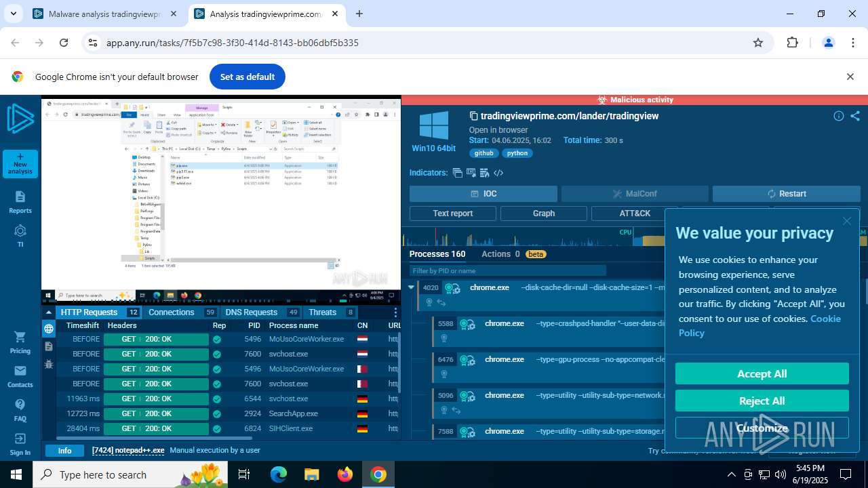Open the process Graph
The height and width of the screenshot is (488, 868).
pos(544,213)
